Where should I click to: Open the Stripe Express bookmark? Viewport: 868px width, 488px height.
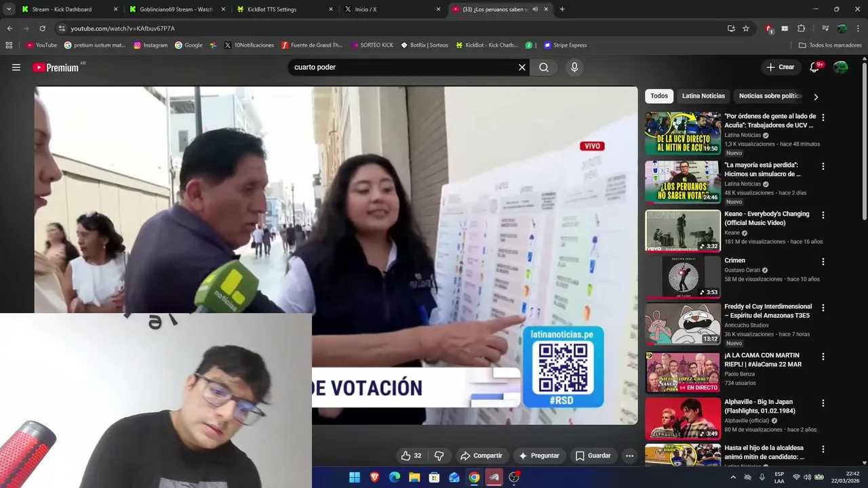click(x=565, y=45)
